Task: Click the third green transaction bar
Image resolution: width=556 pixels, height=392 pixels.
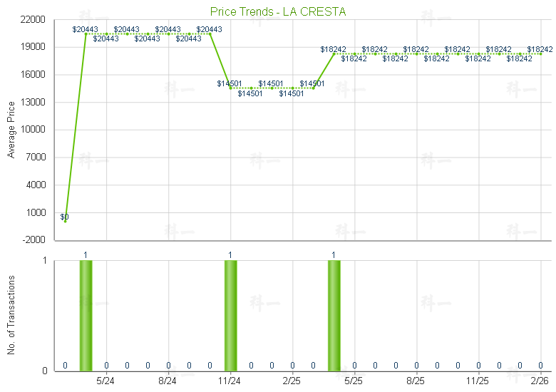Action: pyautogui.click(x=334, y=315)
